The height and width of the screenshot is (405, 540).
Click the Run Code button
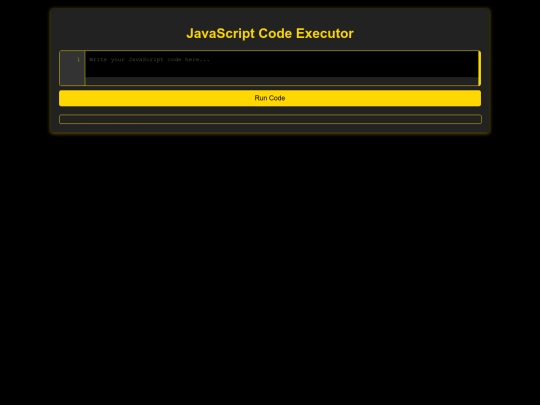click(x=270, y=98)
